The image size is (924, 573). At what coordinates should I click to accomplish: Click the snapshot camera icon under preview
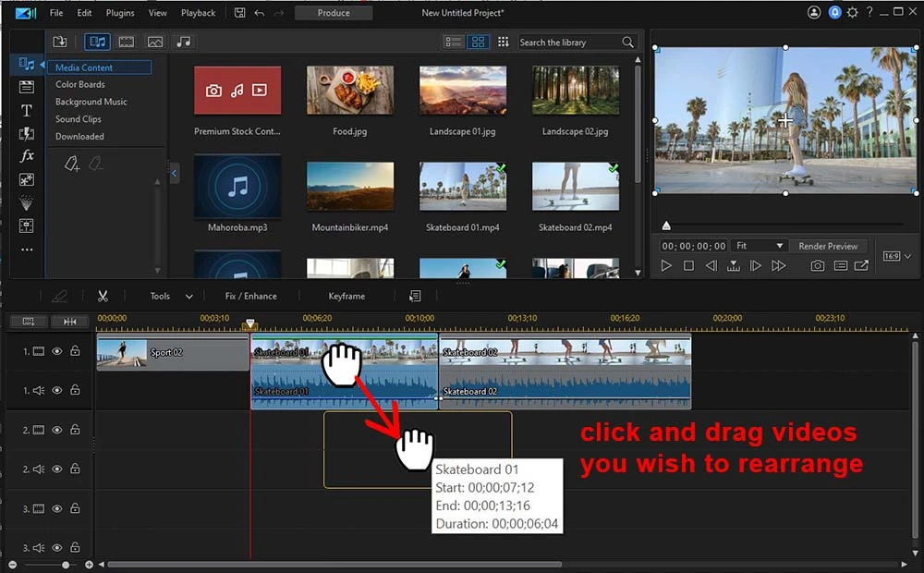pos(817,265)
